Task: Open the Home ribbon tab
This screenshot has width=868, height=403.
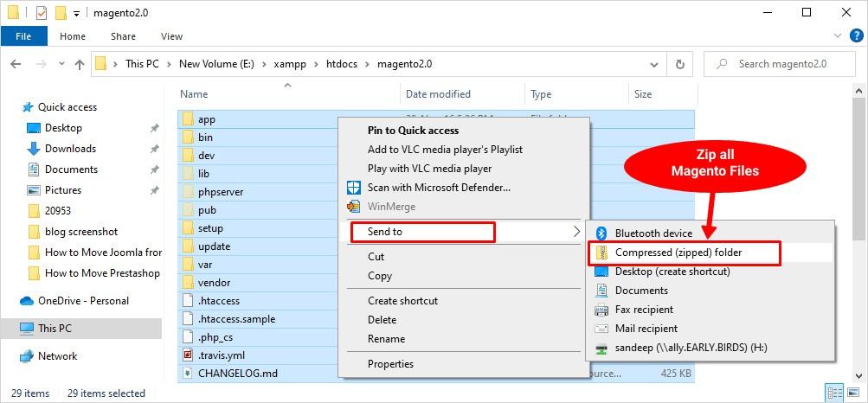Action: point(73,36)
